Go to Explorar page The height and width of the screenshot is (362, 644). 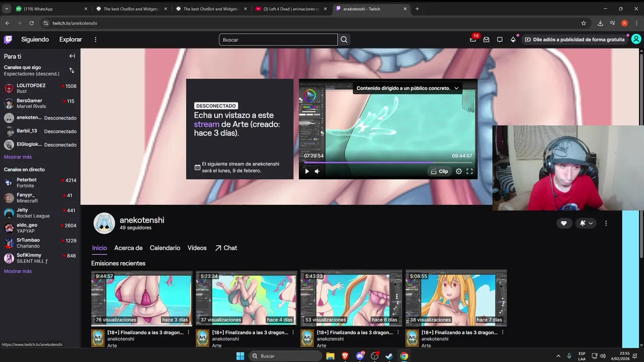coord(70,39)
